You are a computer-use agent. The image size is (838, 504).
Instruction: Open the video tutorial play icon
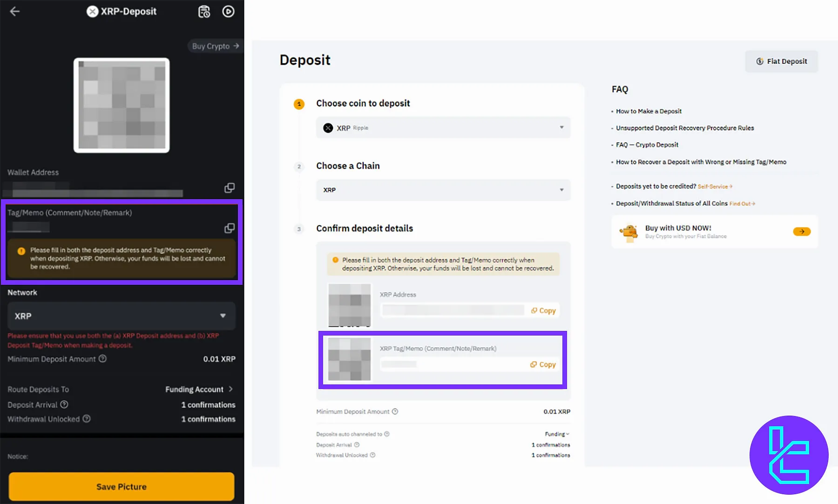click(228, 12)
